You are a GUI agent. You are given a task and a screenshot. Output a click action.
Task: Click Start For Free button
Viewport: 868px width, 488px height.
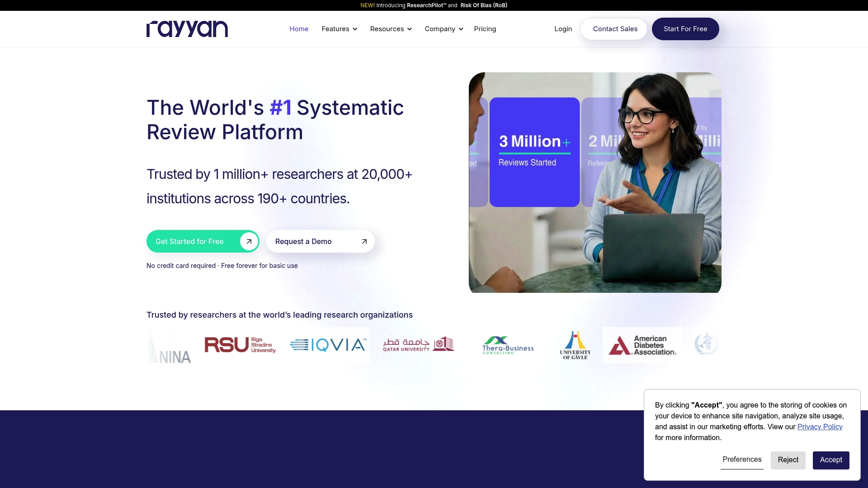click(685, 29)
